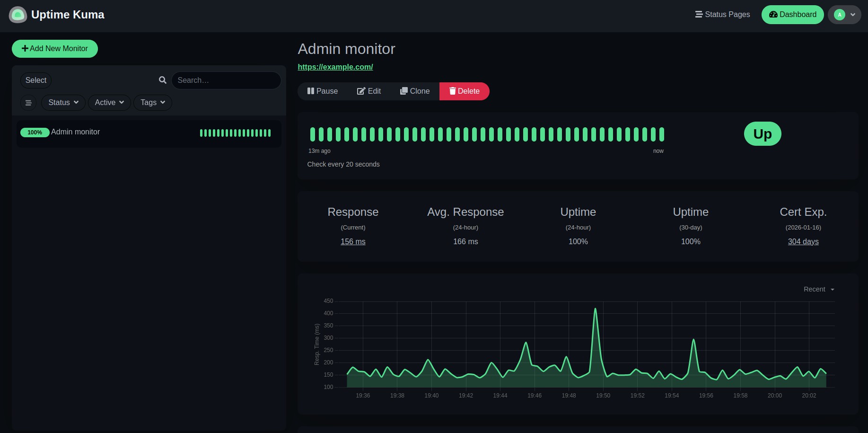Image resolution: width=868 pixels, height=433 pixels.
Task: Open the Tags filter dropdown
Action: pos(152,103)
